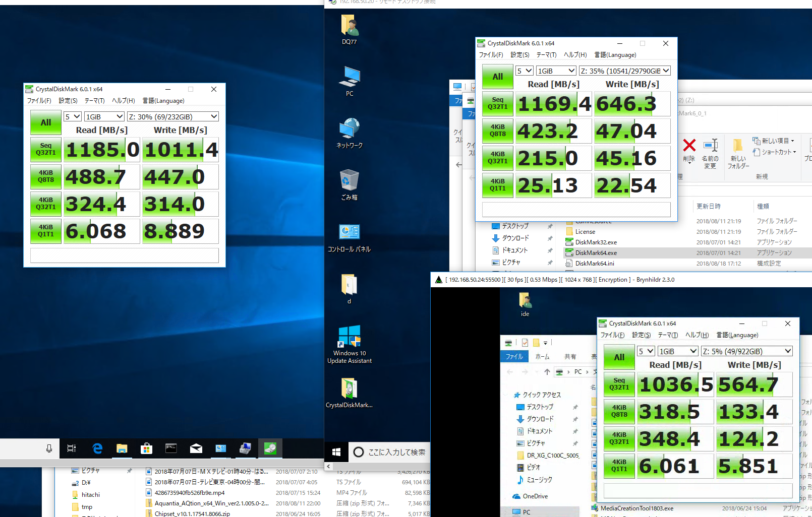Screen dimensions: 812x517
Task: Open drive dropdown showing Z: 30% (69/232GiB)
Action: coord(172,116)
